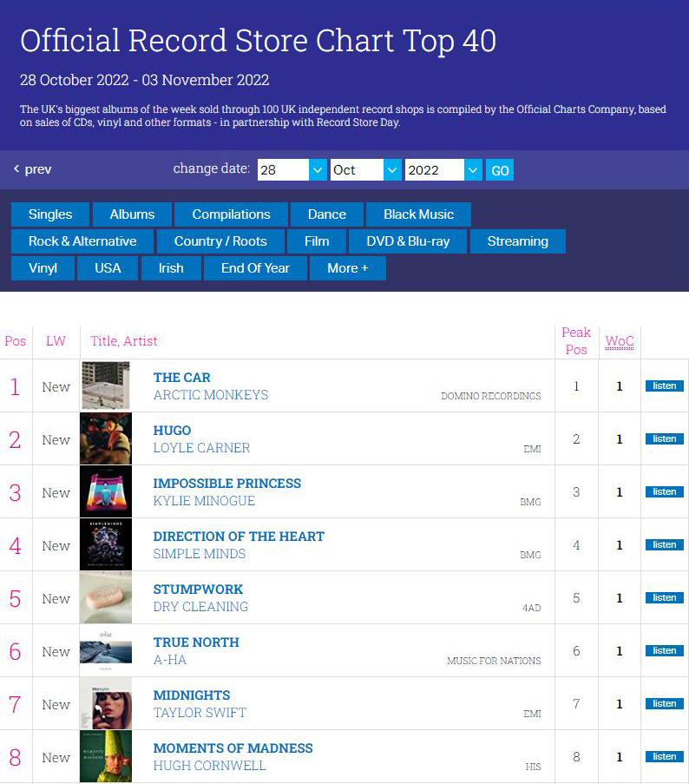
Task: Open True North album cover thumbnail
Action: point(106,650)
